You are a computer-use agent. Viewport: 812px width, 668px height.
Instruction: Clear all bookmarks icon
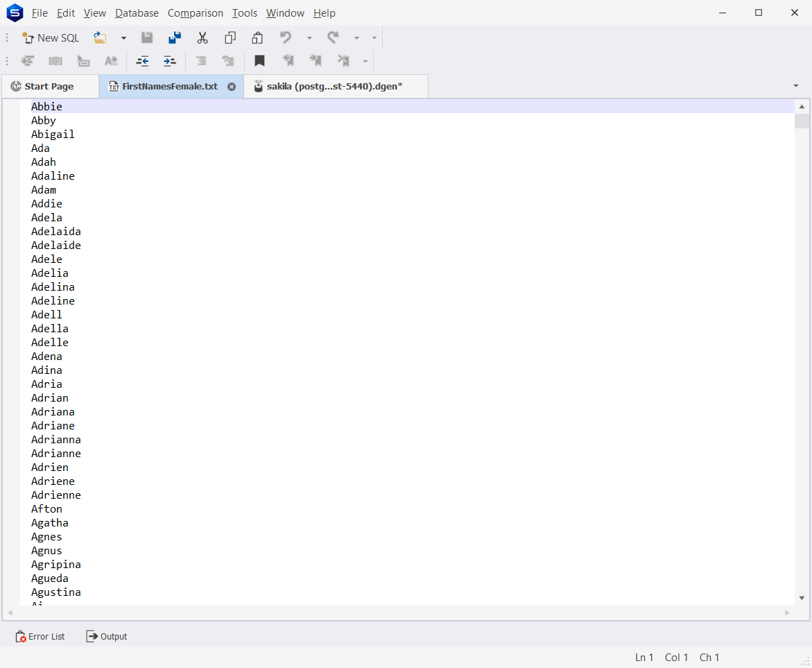[343, 60]
